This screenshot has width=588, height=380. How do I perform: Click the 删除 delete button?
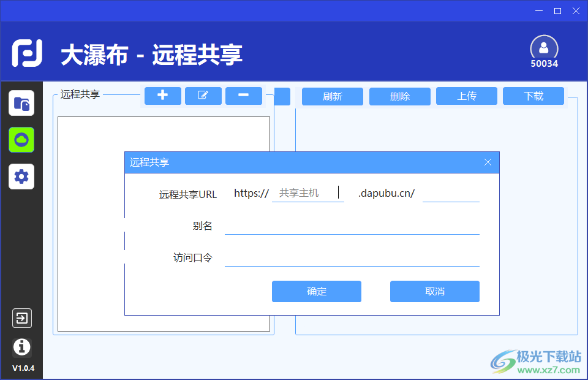399,96
